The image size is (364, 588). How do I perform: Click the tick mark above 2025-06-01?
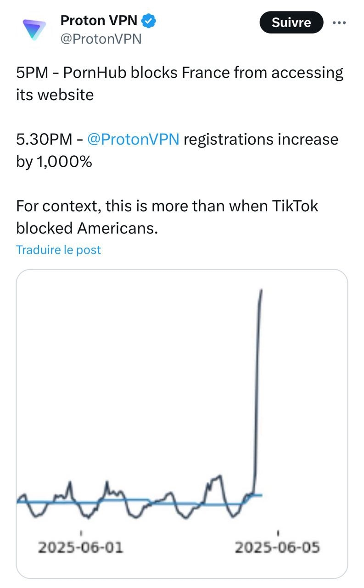click(81, 533)
